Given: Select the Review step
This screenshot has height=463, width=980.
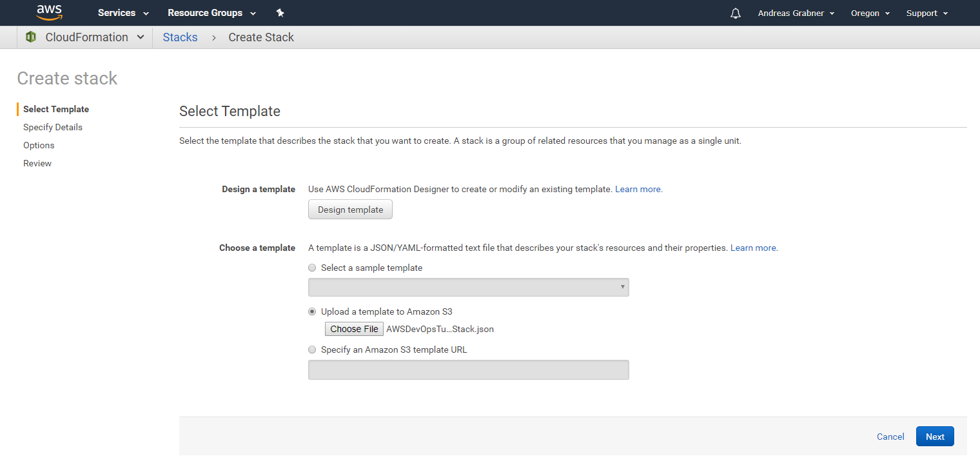Looking at the screenshot, I should pos(37,163).
